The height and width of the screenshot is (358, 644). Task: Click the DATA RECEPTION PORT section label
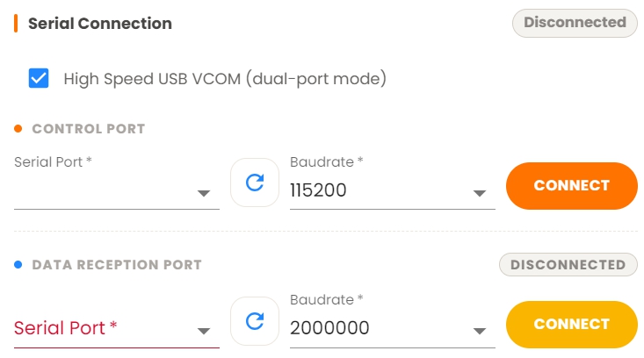pos(117,264)
